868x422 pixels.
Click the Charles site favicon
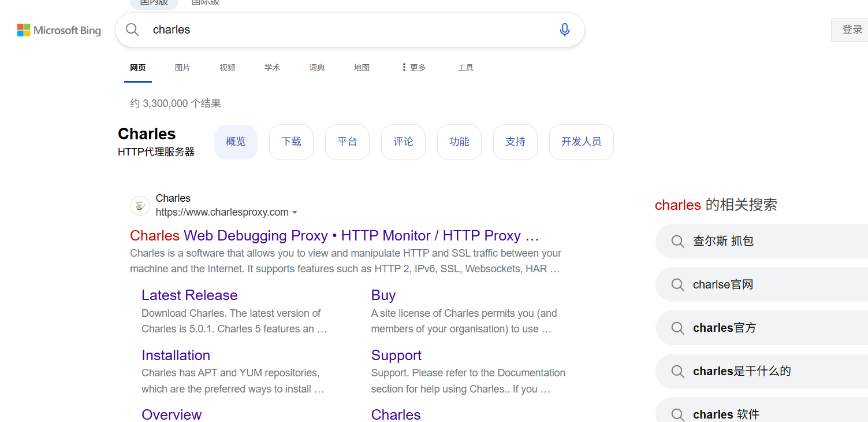point(140,205)
